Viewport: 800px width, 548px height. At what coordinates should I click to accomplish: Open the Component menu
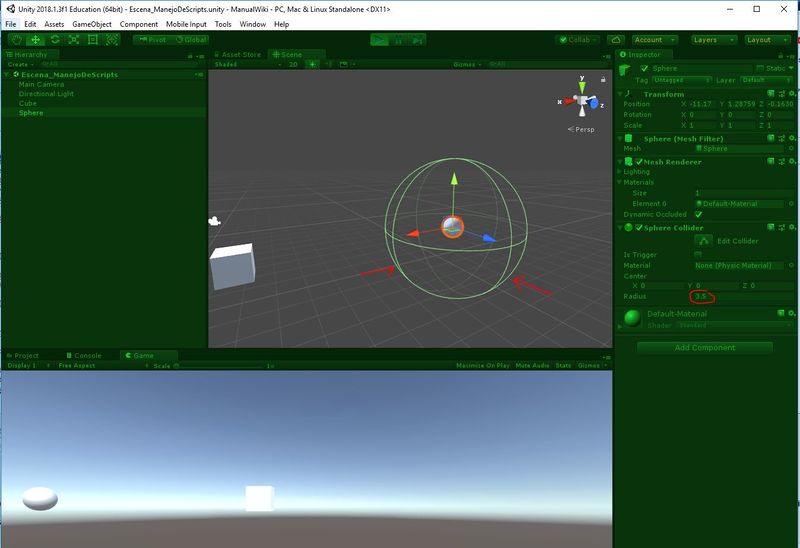pos(139,24)
